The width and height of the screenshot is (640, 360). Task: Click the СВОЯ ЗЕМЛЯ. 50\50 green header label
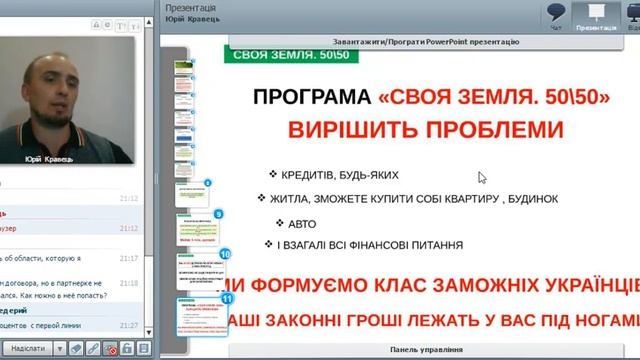(x=291, y=55)
